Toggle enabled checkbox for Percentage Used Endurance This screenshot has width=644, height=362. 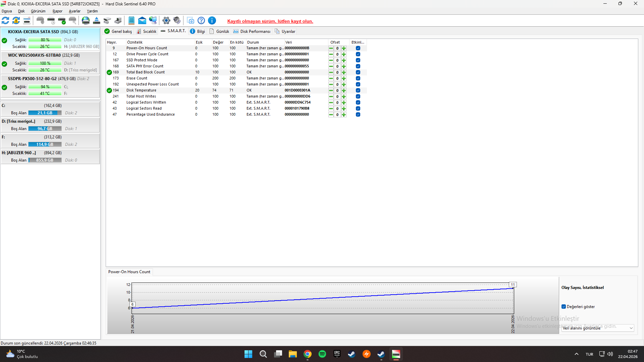(x=358, y=115)
